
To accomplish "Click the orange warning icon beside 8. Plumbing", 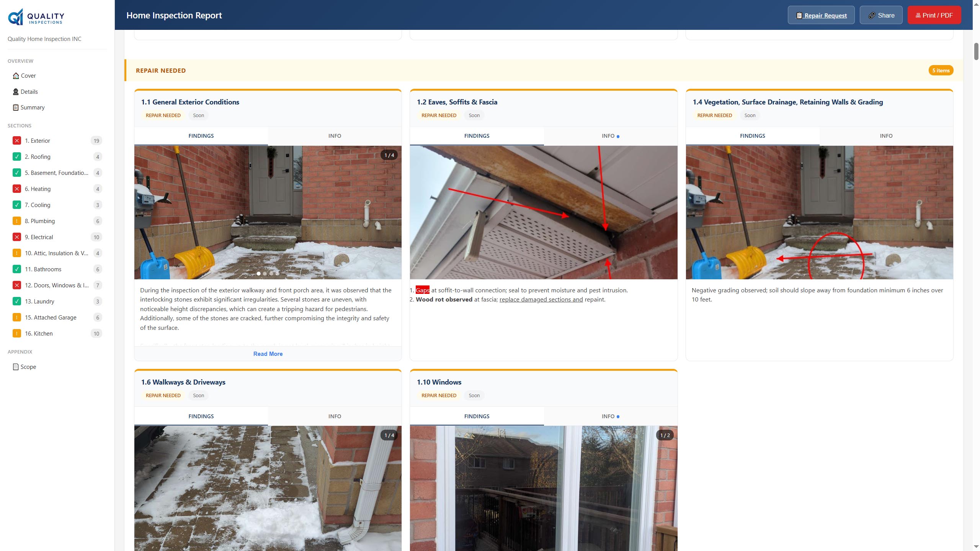I will [x=16, y=221].
